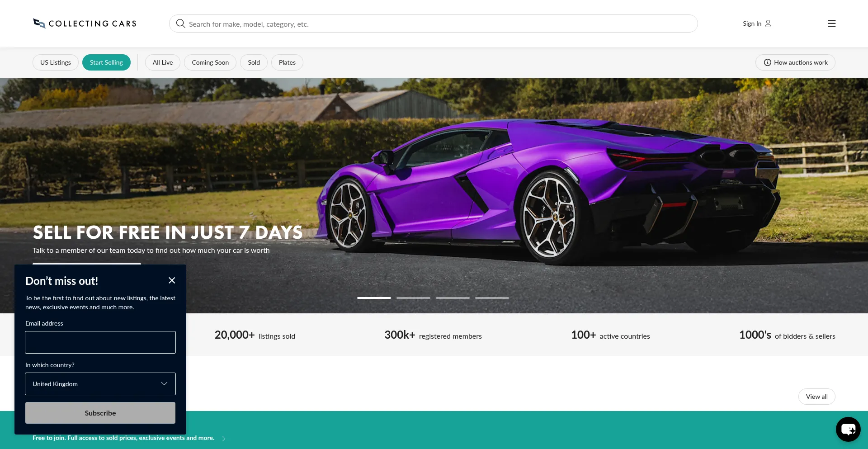Click the user profile icon beside Sign In
This screenshot has height=449, width=868.
pos(768,24)
